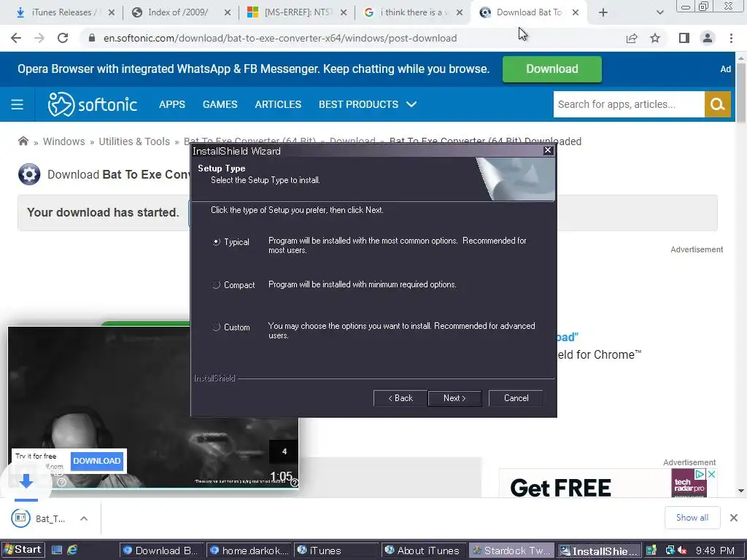Click the video ad thumbnail
The width and height of the screenshot is (747, 560).
pyautogui.click(x=153, y=407)
